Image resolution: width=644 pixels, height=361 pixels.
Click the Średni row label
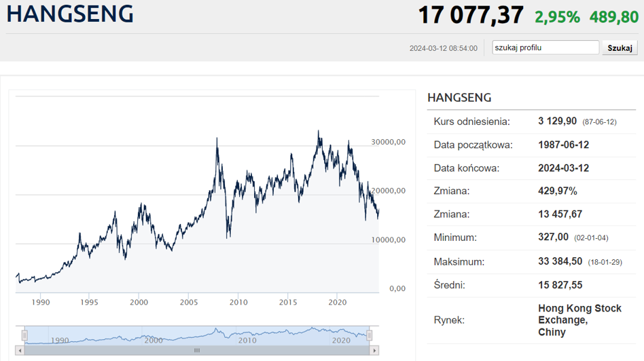click(x=449, y=285)
